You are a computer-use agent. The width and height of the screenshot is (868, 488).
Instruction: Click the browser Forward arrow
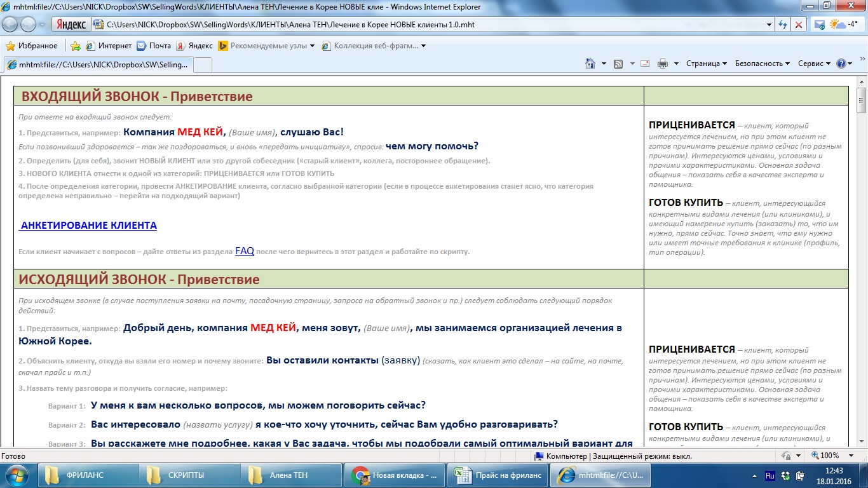click(x=29, y=25)
